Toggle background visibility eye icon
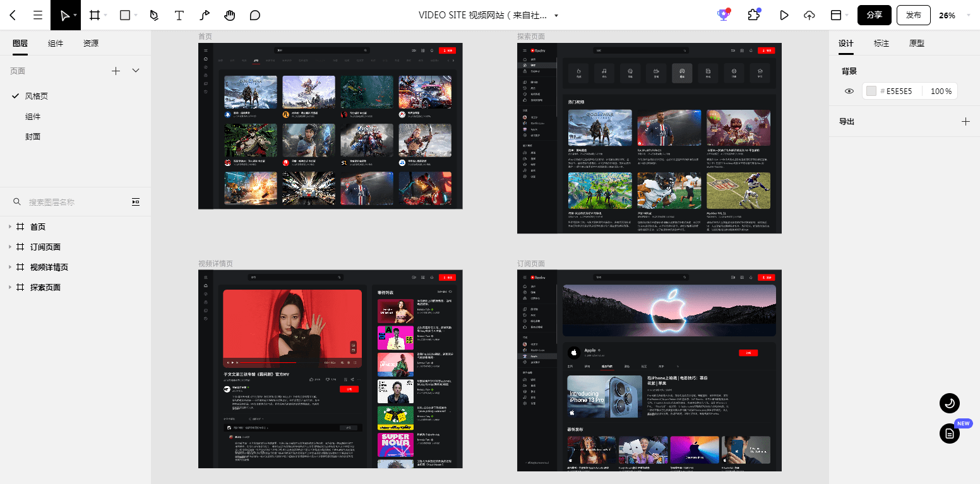 (x=849, y=91)
